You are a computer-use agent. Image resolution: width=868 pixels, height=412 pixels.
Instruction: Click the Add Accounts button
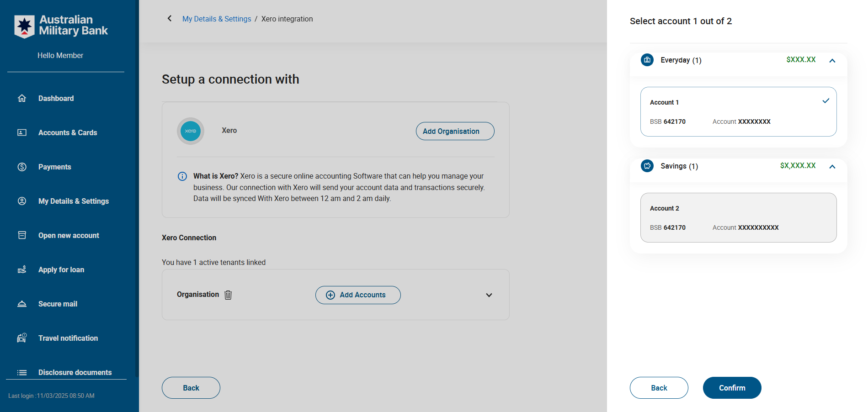click(358, 295)
